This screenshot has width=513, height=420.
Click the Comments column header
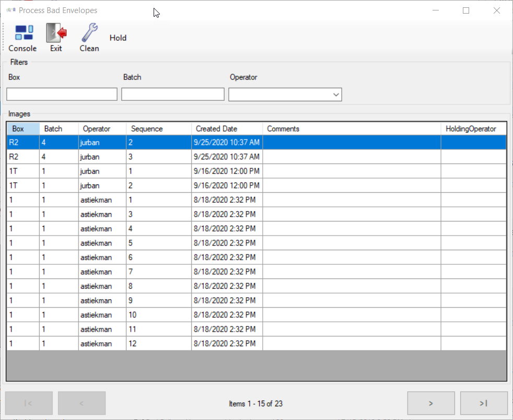[352, 129]
